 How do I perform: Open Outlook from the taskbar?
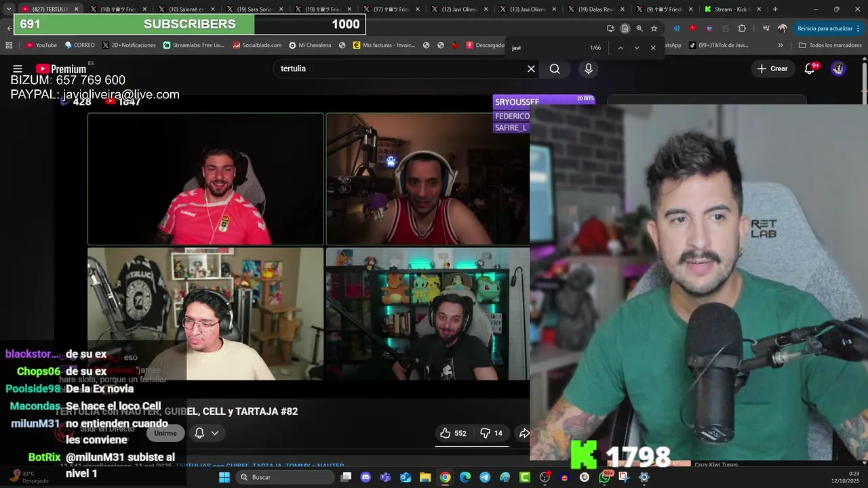406,477
